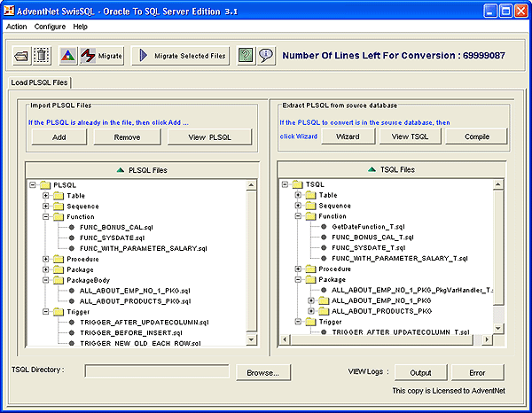Collapse the Function folder in PLSQL tree
532x413 pixels.
46,216
